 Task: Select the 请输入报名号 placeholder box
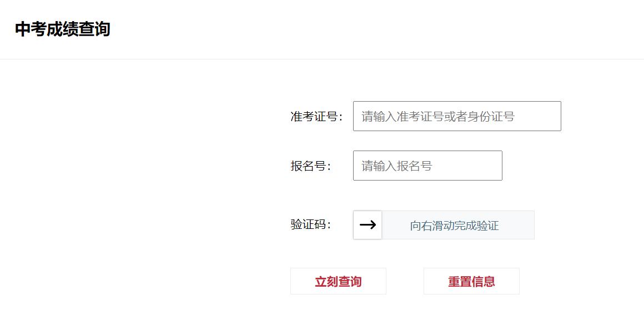(x=427, y=166)
